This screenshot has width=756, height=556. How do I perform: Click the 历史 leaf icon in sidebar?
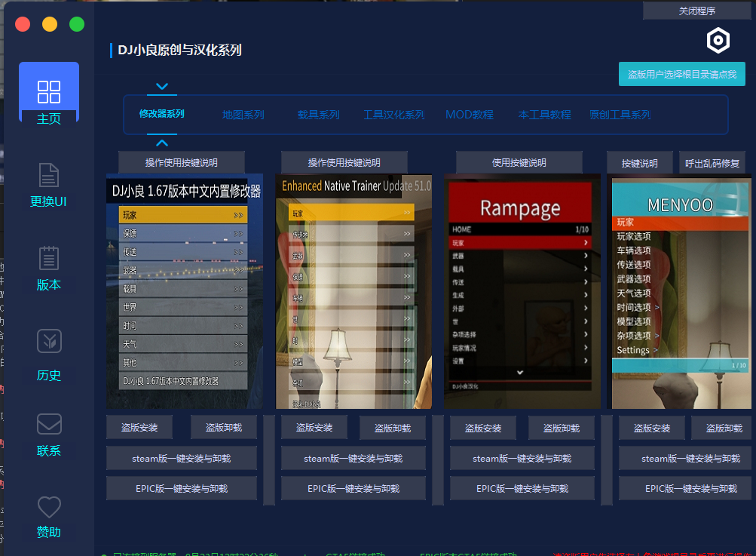coord(49,341)
